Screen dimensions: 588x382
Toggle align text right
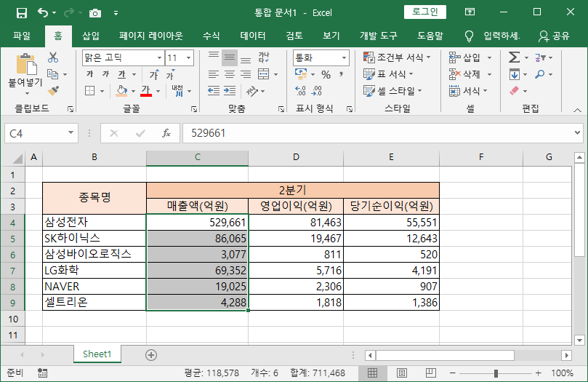246,74
